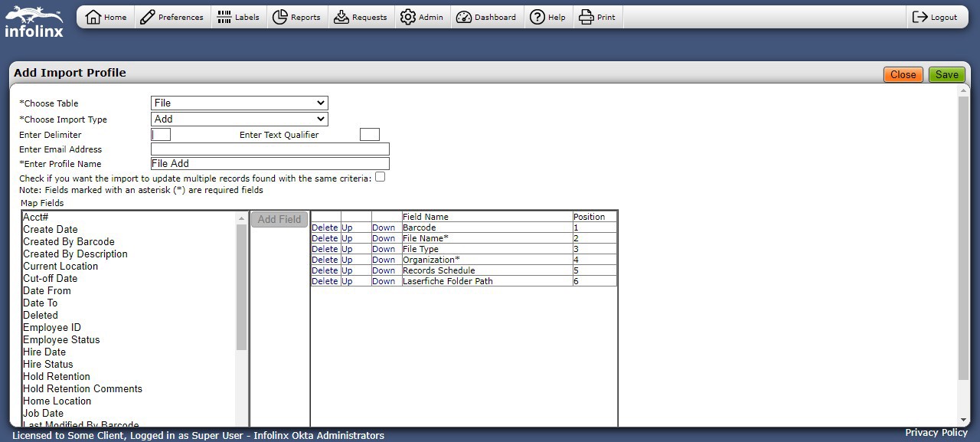Click the Requests inbox icon
Image resolution: width=980 pixels, height=442 pixels.
(x=341, y=17)
